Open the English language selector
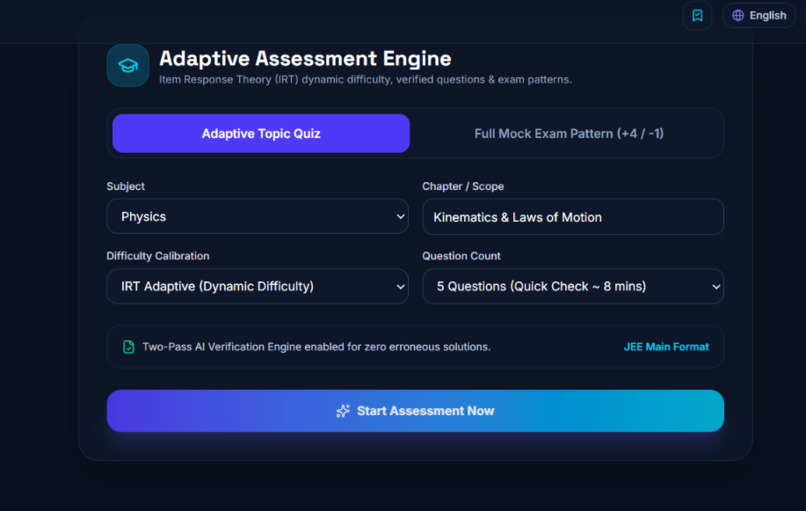Viewport: 806px width, 511px height. 759,15
